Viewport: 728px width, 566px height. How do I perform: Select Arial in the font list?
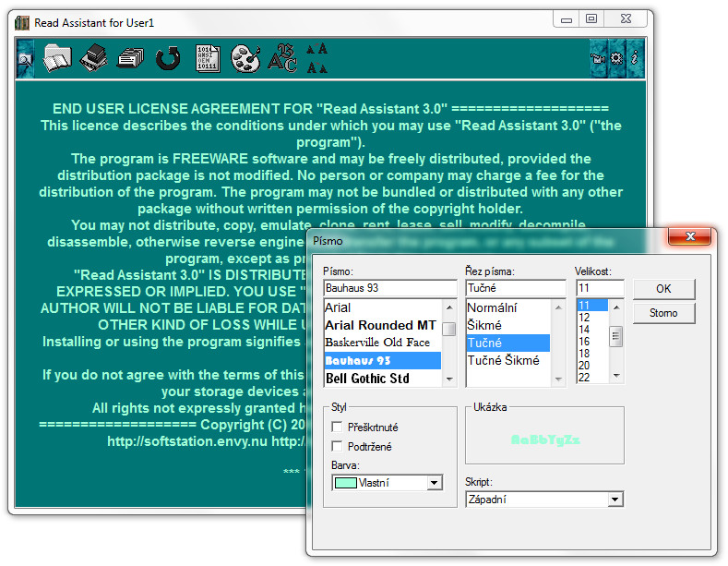382,307
